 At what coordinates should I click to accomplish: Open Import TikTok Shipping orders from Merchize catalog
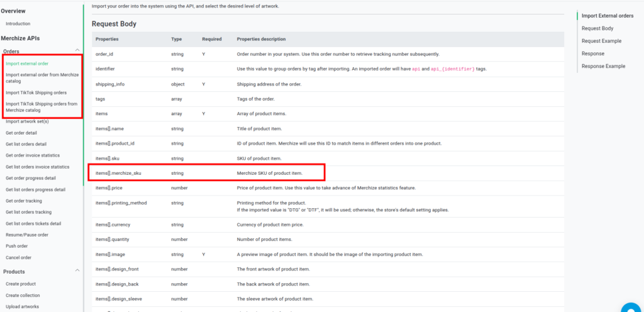coord(42,107)
